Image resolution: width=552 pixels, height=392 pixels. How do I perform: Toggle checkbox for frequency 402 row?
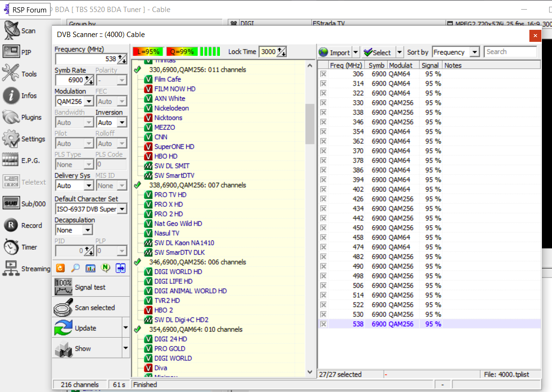(323, 190)
